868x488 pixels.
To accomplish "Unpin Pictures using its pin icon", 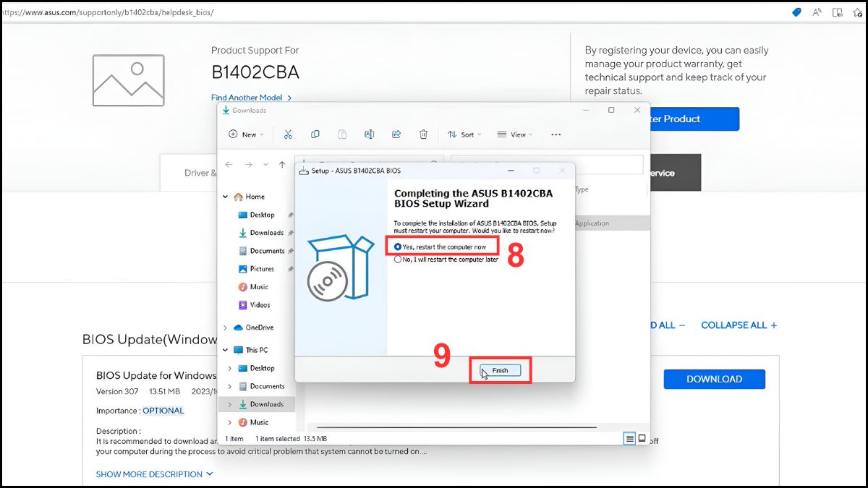I will click(x=291, y=269).
